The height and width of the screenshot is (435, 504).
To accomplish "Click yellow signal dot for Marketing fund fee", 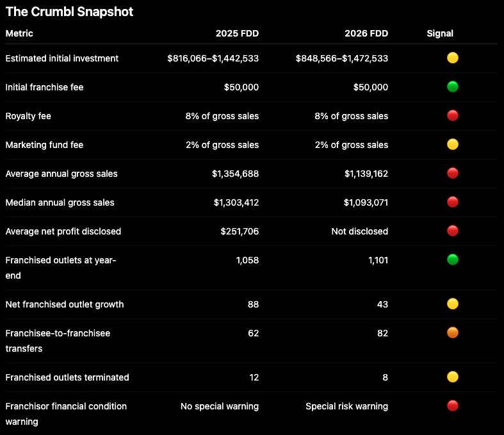I will point(453,144).
